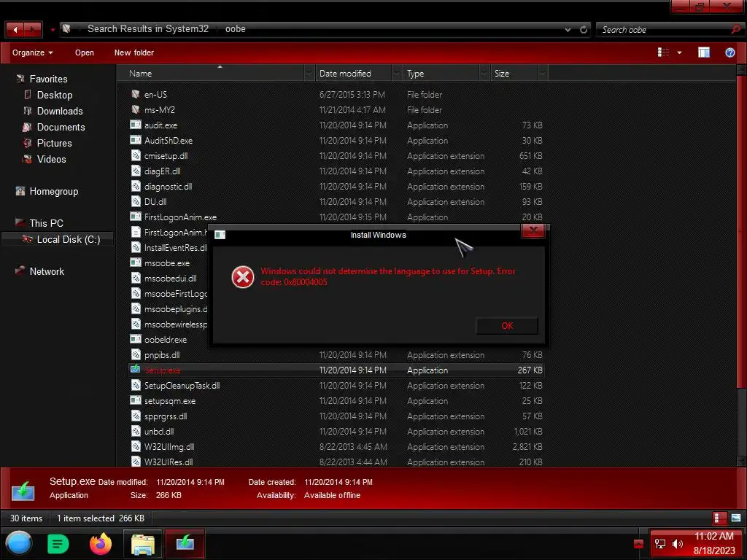Select Homegroup in the navigation pane
This screenshot has width=747, height=560.
[53, 192]
